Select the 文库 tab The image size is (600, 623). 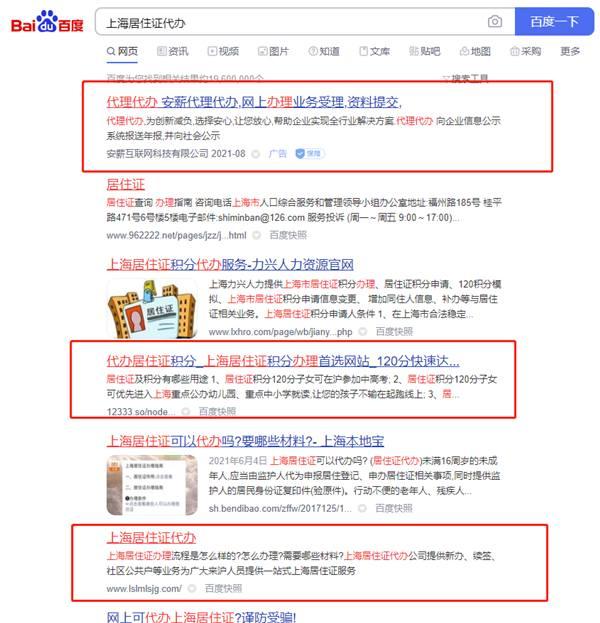tap(374, 51)
